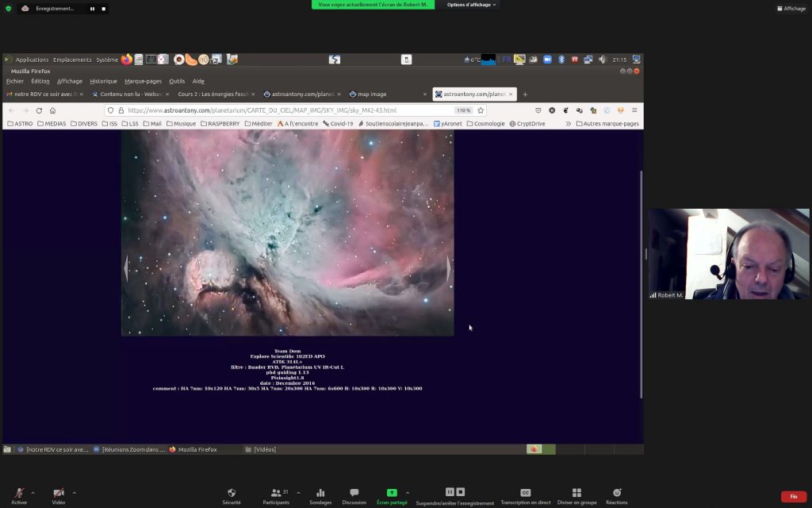Image resolution: width=812 pixels, height=508 pixels.
Task: Open the Cosmologie bookmarks folder
Action: [x=485, y=124]
